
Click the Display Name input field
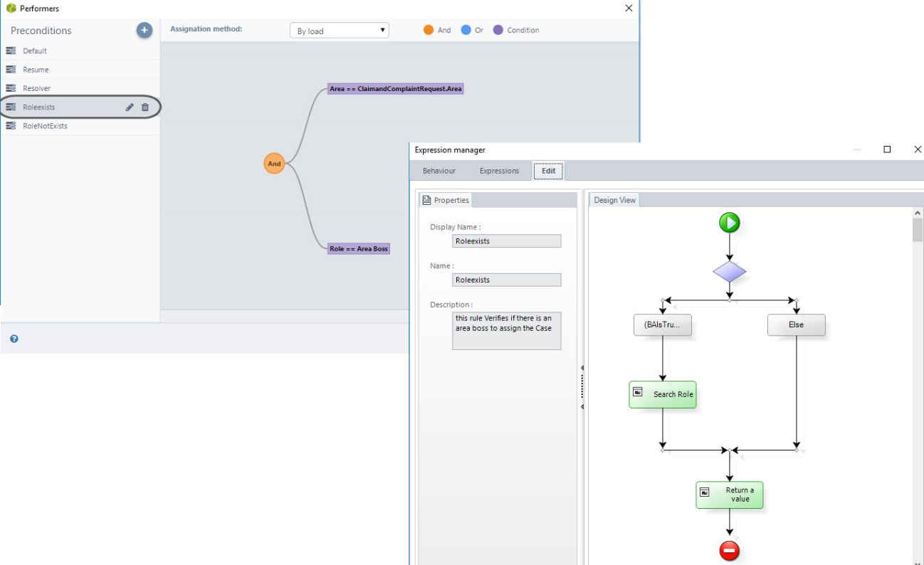pos(507,241)
